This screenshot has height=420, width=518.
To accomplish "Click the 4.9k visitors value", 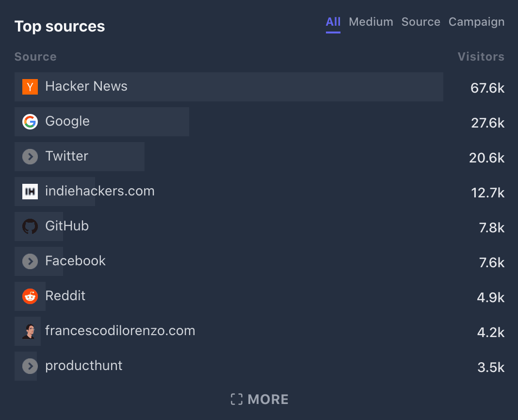I will [490, 297].
